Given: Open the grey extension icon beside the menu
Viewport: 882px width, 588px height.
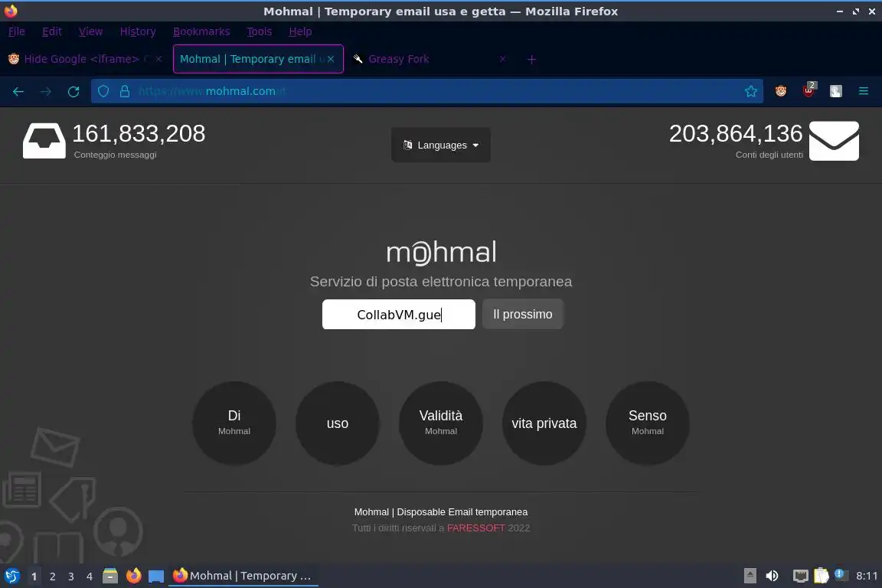Looking at the screenshot, I should (836, 91).
